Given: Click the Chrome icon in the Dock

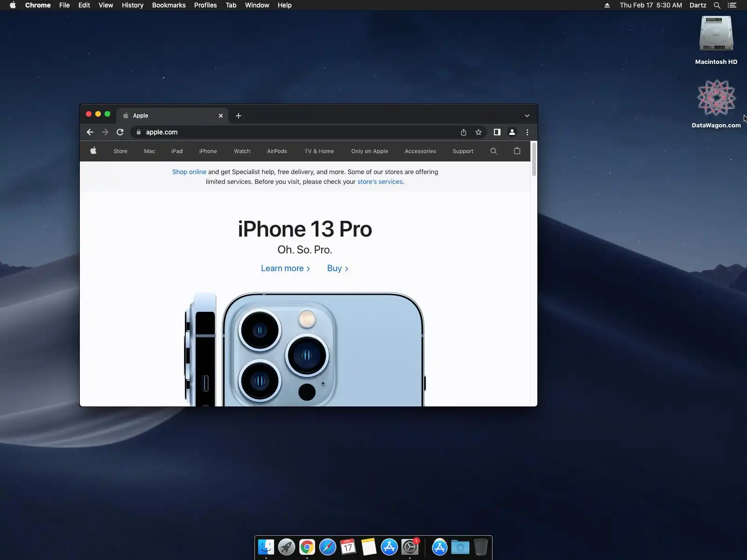Looking at the screenshot, I should 307,547.
